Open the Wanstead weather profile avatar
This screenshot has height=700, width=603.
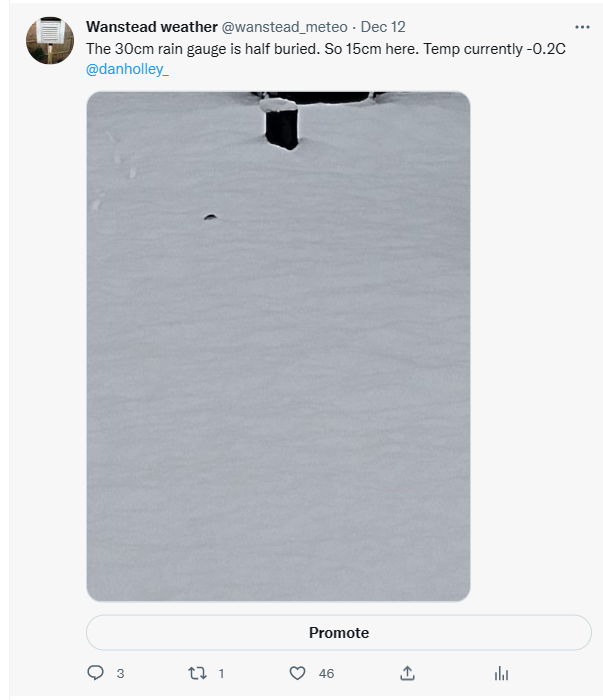[50, 41]
